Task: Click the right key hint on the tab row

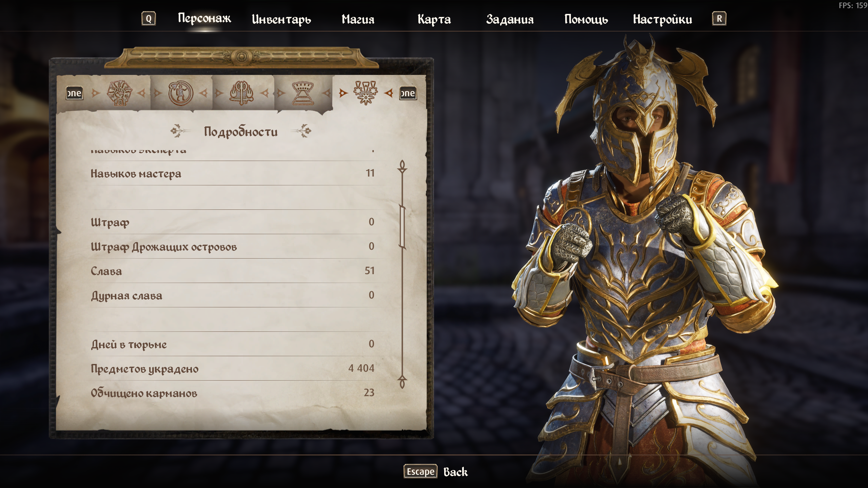Action: [408, 93]
